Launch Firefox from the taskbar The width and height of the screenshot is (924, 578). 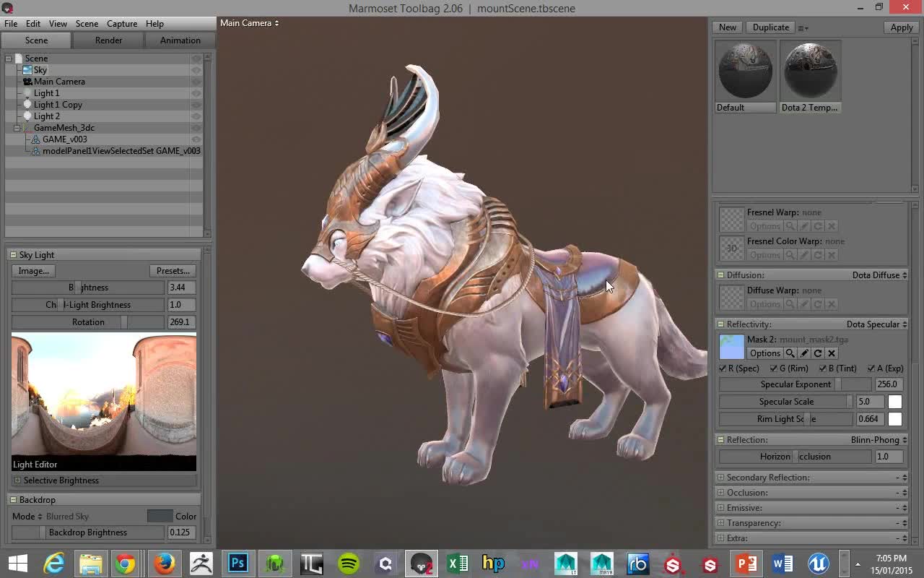(165, 563)
